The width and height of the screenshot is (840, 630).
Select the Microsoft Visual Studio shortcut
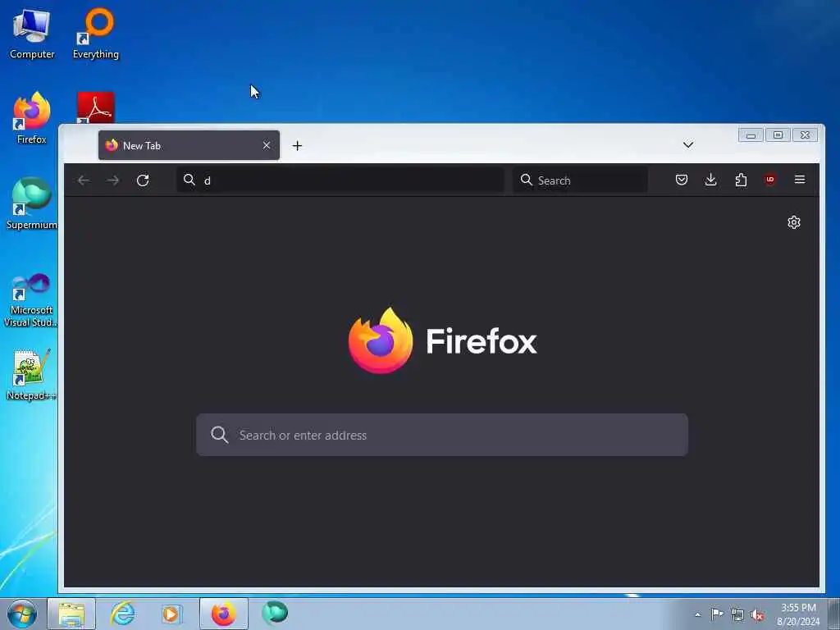[31, 300]
